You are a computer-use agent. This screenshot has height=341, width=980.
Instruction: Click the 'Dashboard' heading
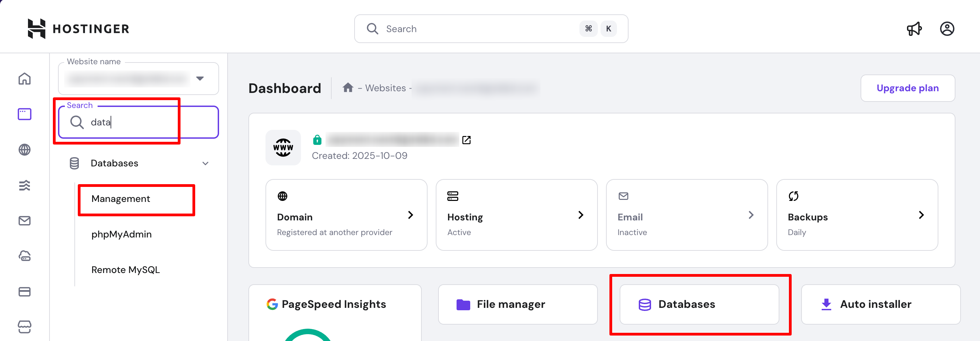(285, 88)
